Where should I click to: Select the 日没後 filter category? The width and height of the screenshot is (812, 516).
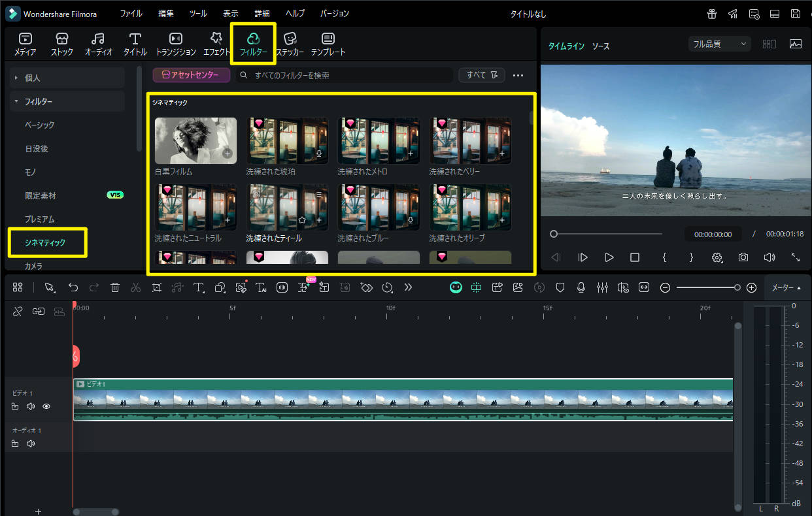coord(37,148)
